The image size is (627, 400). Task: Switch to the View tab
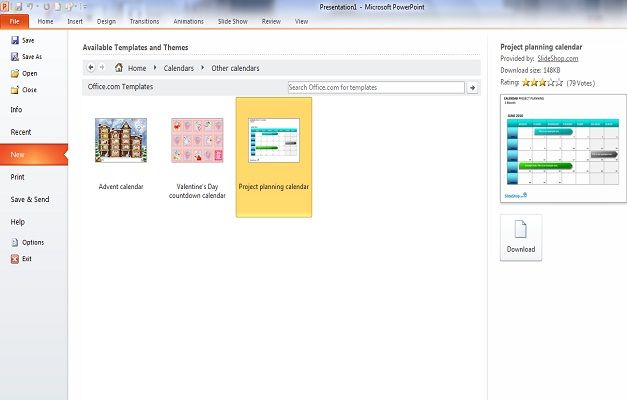(302, 22)
